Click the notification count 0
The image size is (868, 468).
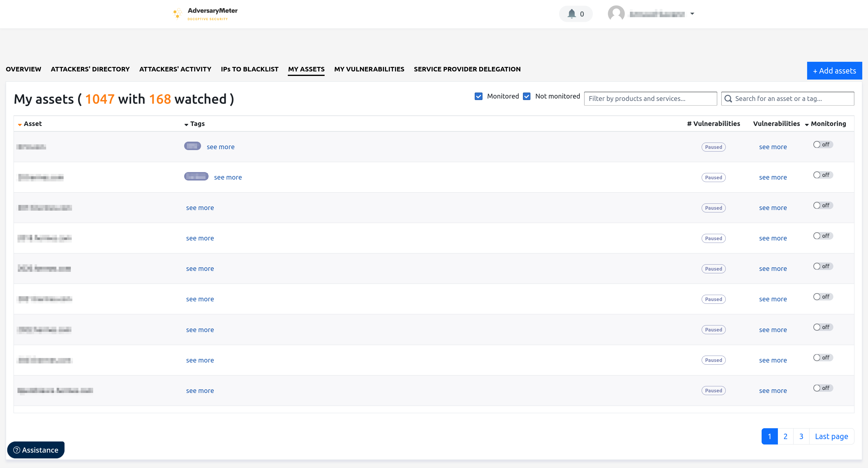point(582,14)
